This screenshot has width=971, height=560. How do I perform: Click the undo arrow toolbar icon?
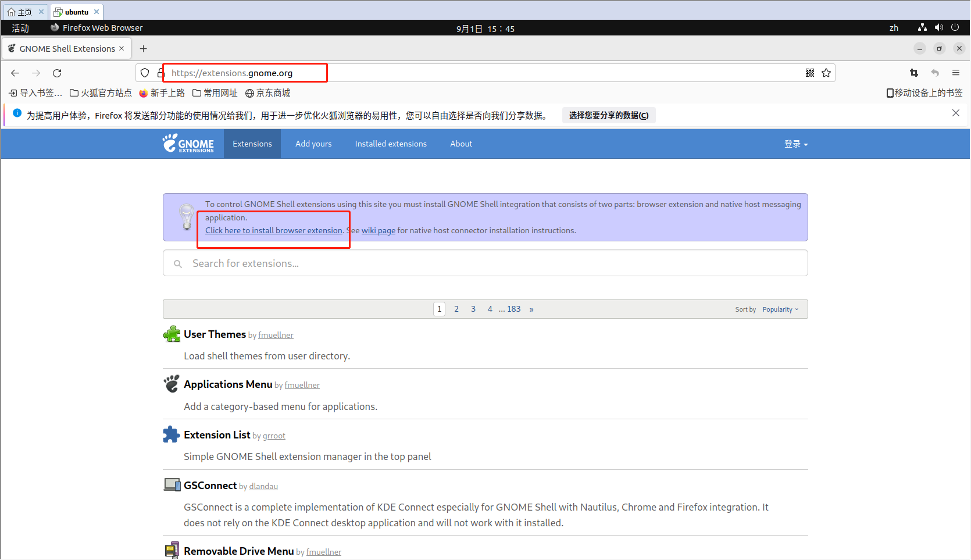[935, 73]
